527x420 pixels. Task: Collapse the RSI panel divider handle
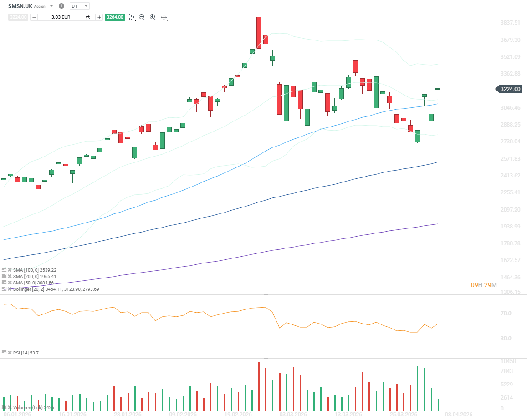click(266, 295)
